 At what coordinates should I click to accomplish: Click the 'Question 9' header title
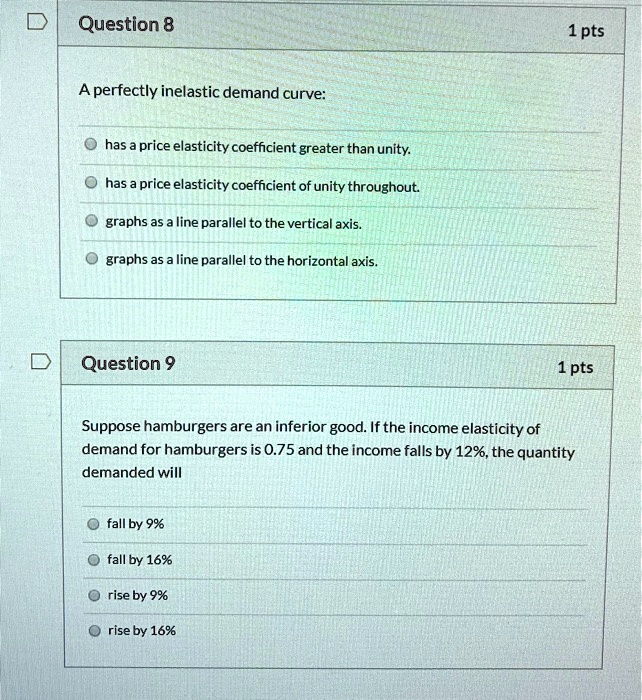(x=128, y=363)
